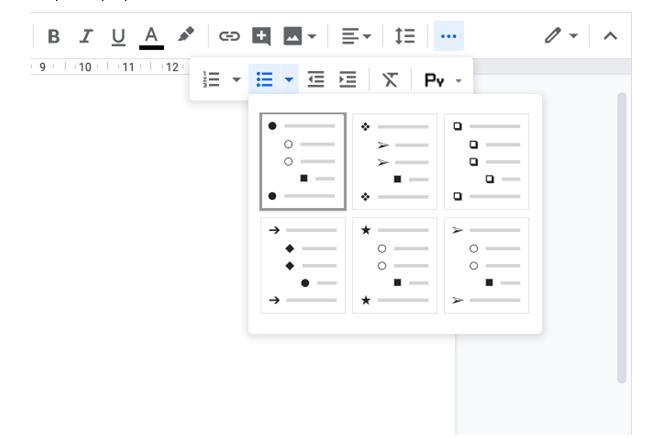
Task: Choose the checkbox square bullet list style
Action: pos(486,161)
